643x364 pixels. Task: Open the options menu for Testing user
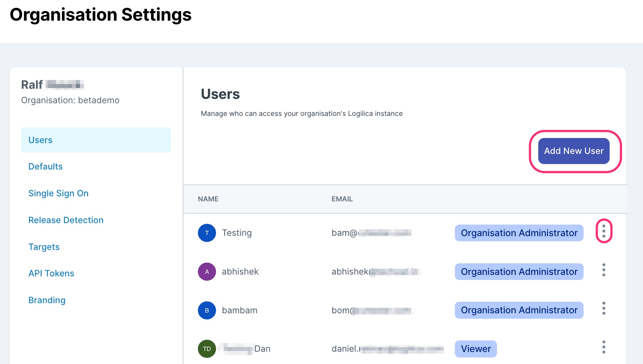pyautogui.click(x=603, y=231)
